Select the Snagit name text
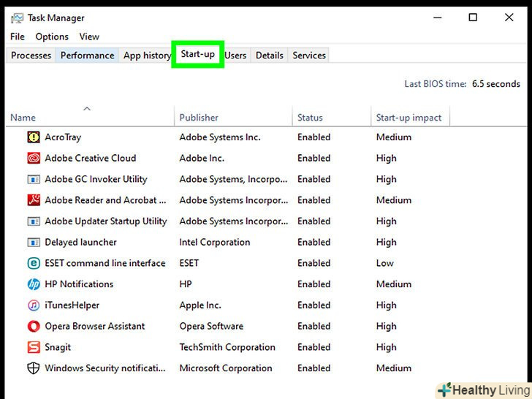Viewport: 532px width, 399px height. tap(58, 347)
